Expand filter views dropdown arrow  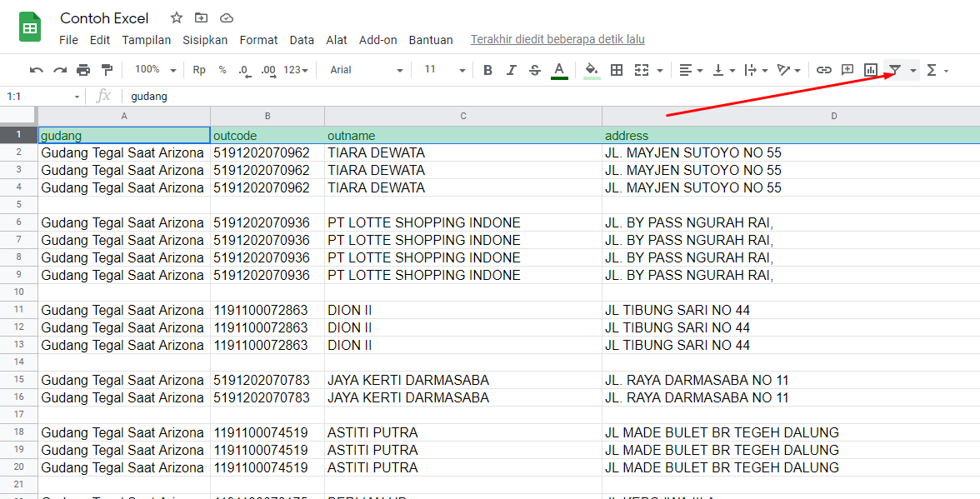point(913,71)
